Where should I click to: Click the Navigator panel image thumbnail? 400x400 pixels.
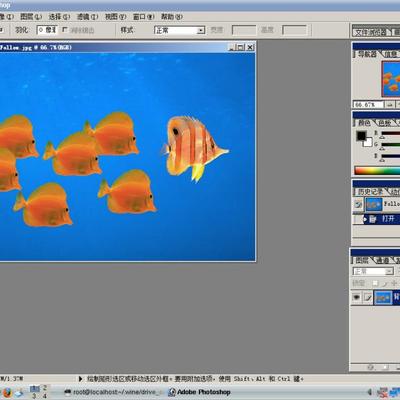[391, 79]
